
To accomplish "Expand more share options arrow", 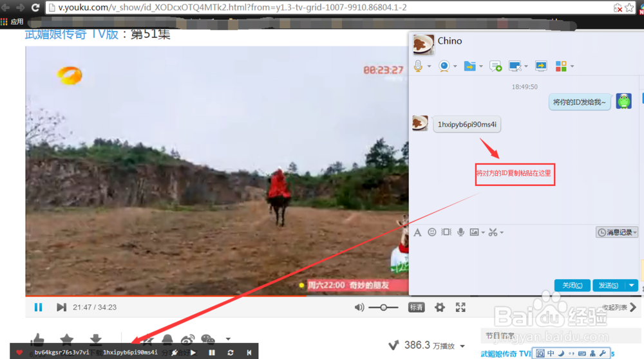I will (x=228, y=339).
